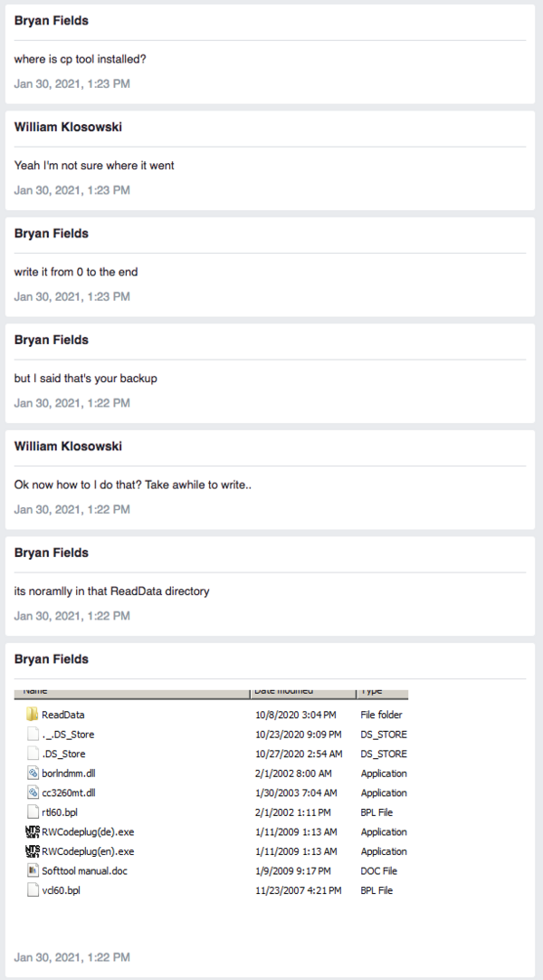543x980 pixels.
Task: Click the message 'but I said that's your backup'
Action: (86, 379)
